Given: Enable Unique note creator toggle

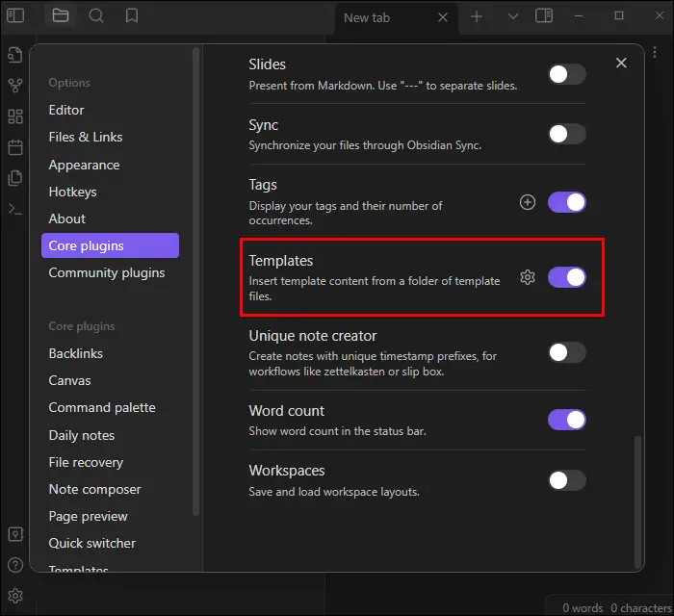Looking at the screenshot, I should 567,352.
